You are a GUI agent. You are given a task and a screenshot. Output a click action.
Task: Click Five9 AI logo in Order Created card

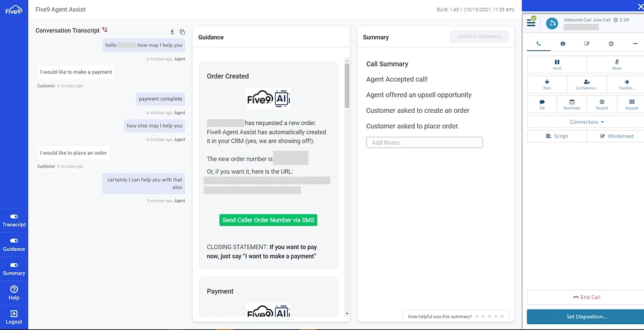coord(268,99)
